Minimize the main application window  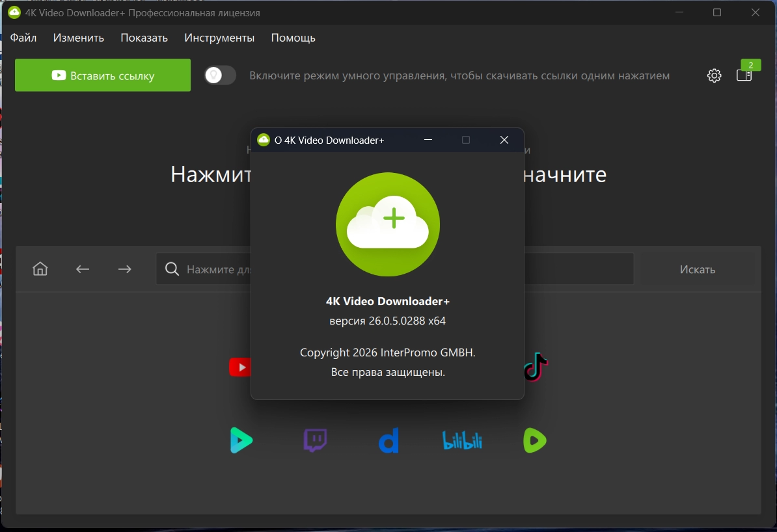coord(679,12)
